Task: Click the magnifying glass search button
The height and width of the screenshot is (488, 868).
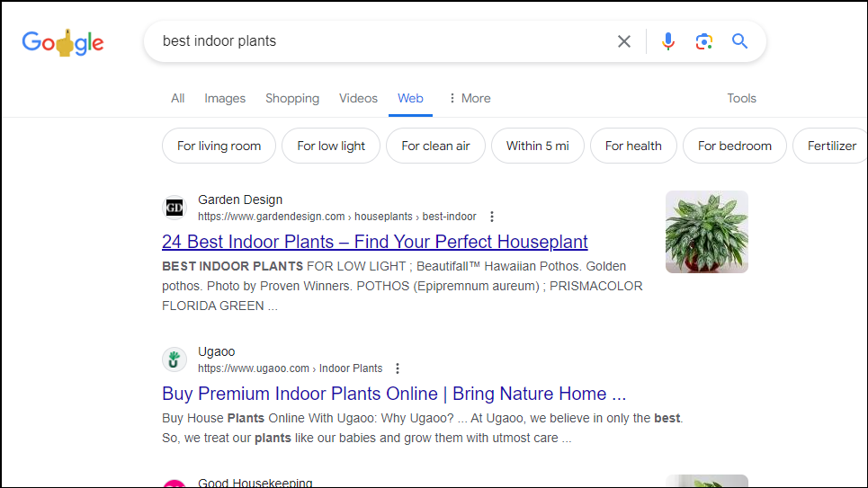Action: [739, 41]
